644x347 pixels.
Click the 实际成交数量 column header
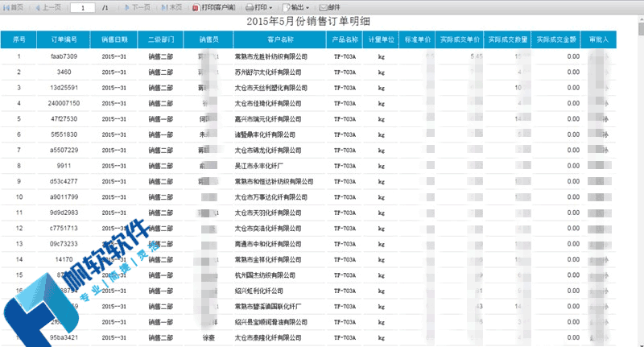(508, 39)
